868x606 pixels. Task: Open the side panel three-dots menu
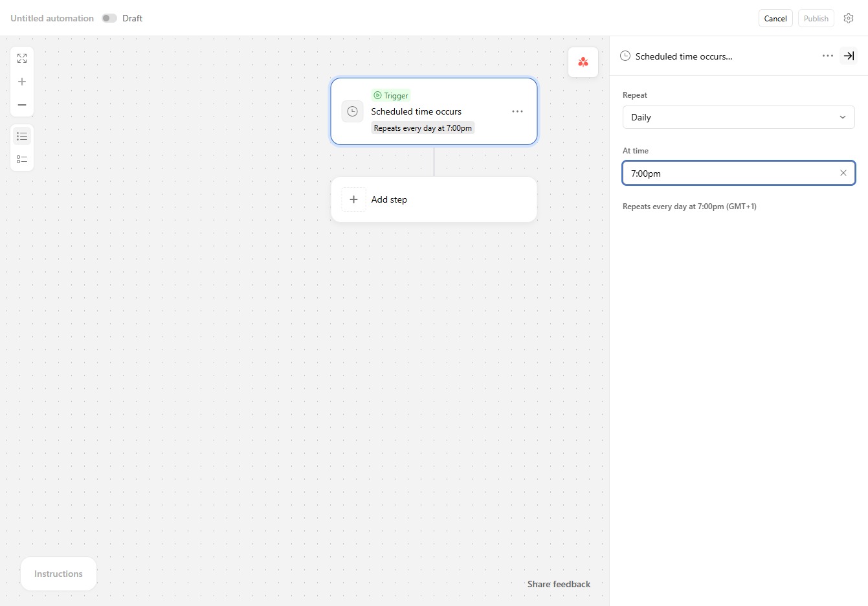pyautogui.click(x=827, y=56)
